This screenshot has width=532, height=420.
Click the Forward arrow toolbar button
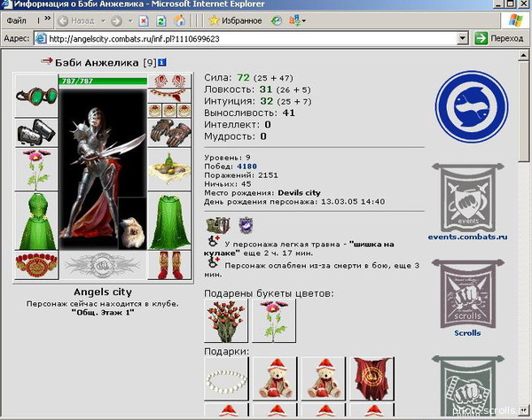(x=116, y=21)
